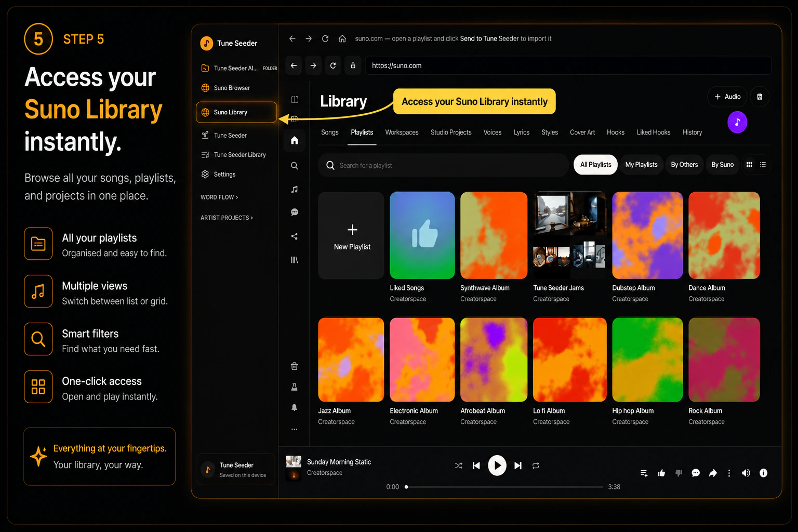Viewport: 798px width, 532px height.
Task: Switch to the Workspaces tab
Action: coord(402,132)
